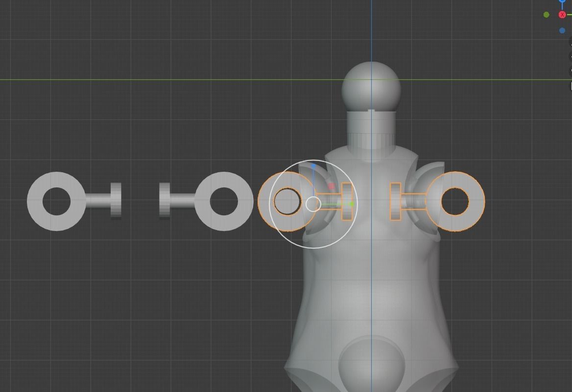The width and height of the screenshot is (572, 392).
Task: Click the small white circle at gizmo center
Action: click(x=313, y=204)
